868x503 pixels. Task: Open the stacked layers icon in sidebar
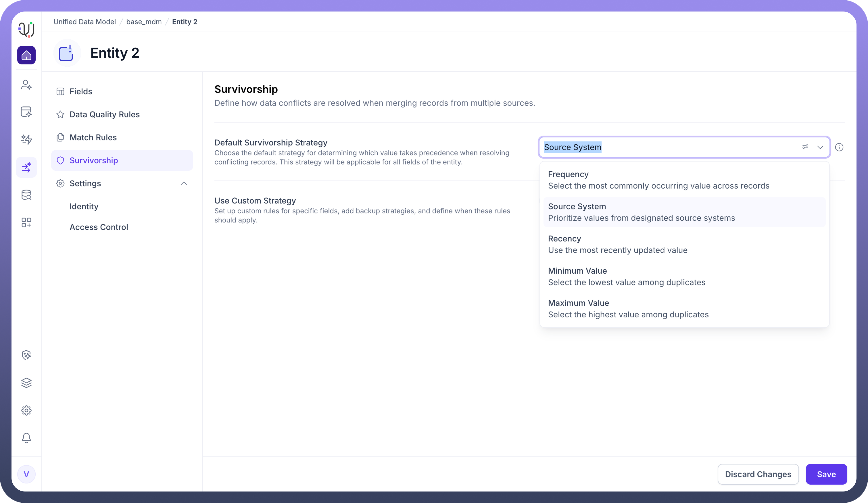pos(26,383)
